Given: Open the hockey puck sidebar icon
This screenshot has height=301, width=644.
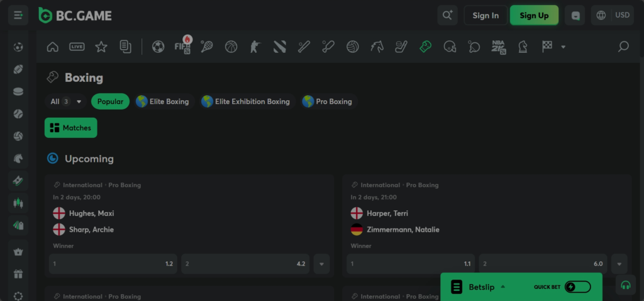Looking at the screenshot, I should tap(18, 92).
